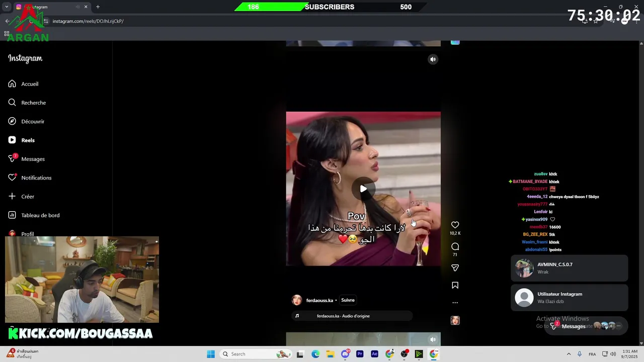Open tab search dropdown arrow
The image size is (644, 362).
pos(7,7)
